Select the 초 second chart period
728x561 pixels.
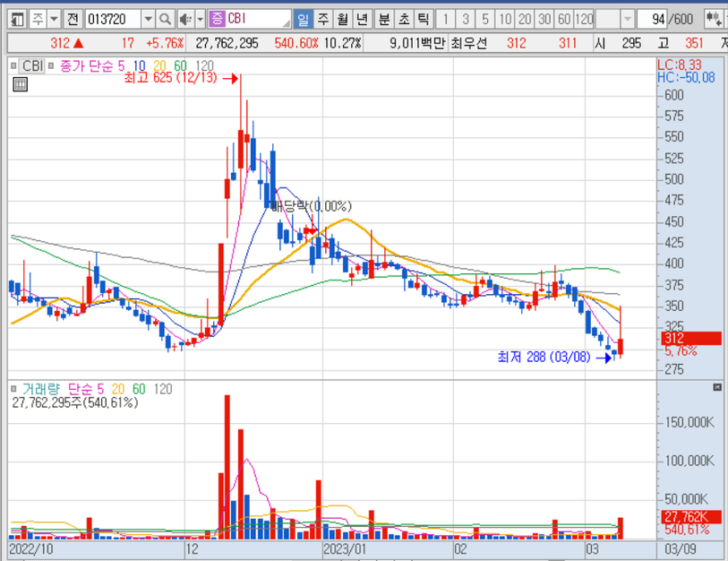tap(404, 19)
